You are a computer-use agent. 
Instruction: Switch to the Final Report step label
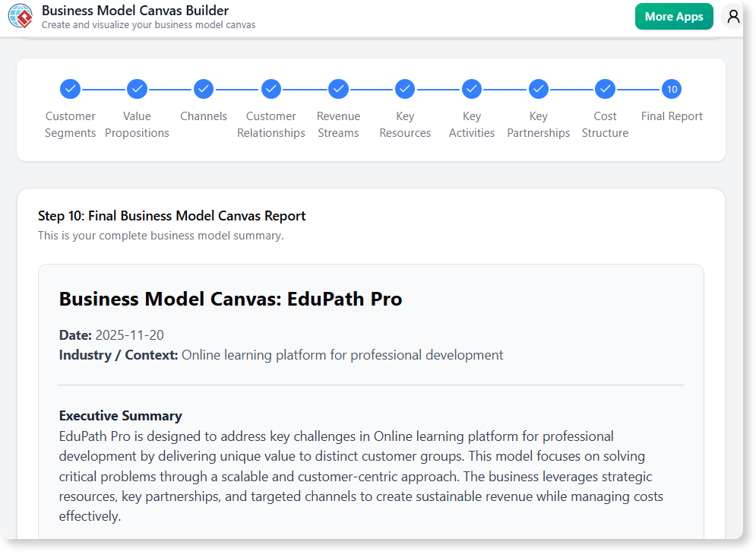coord(672,116)
